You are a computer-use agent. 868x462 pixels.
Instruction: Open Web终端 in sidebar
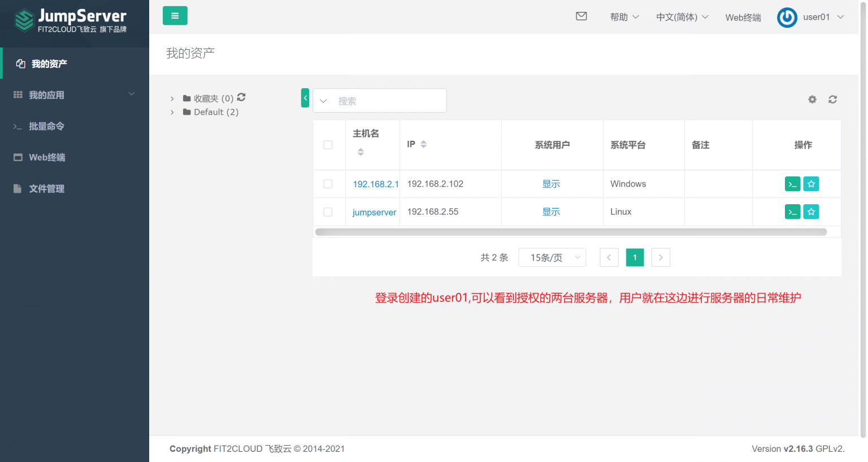coord(75,157)
